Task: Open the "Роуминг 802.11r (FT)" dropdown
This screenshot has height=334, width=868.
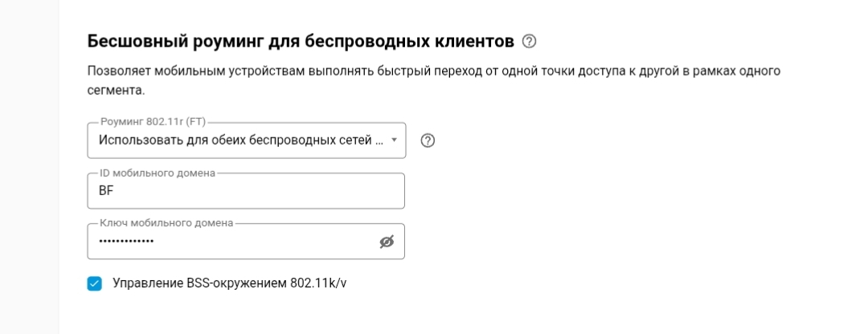Action: pyautogui.click(x=246, y=141)
